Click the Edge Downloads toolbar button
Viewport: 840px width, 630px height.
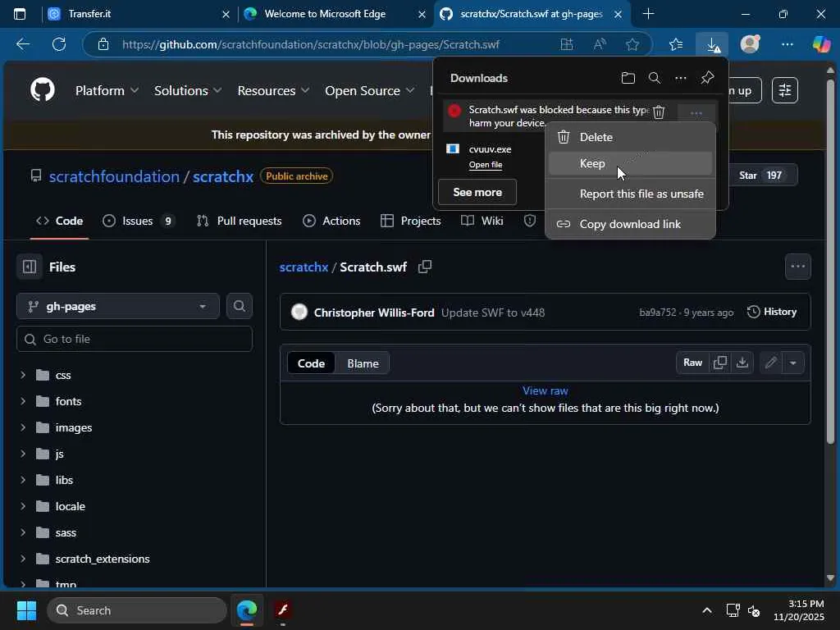point(712,44)
